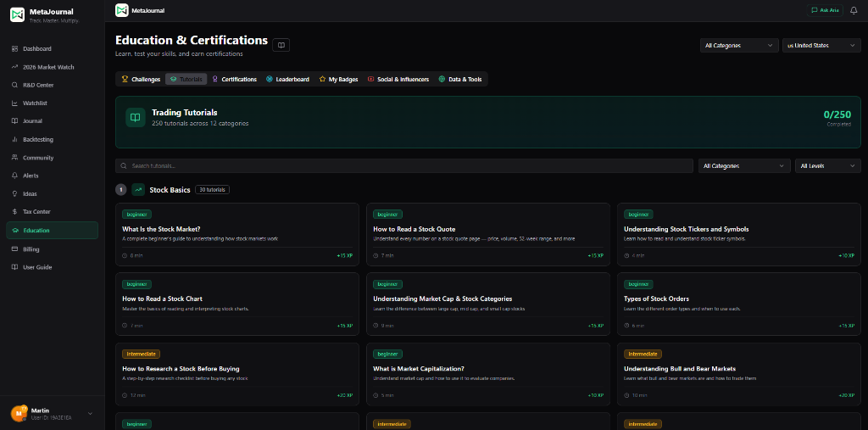Open "Understanding Stock Tickers and Symbols" tutorial

[739, 234]
